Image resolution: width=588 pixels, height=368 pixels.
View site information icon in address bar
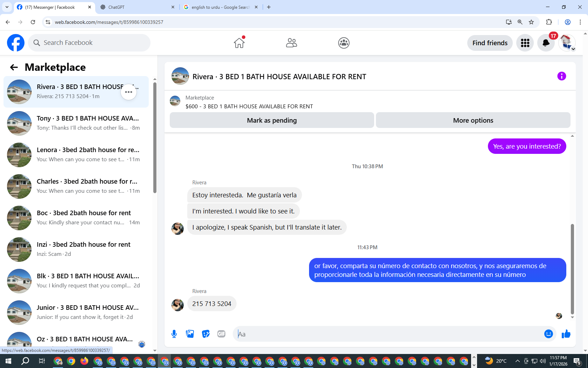[48, 22]
